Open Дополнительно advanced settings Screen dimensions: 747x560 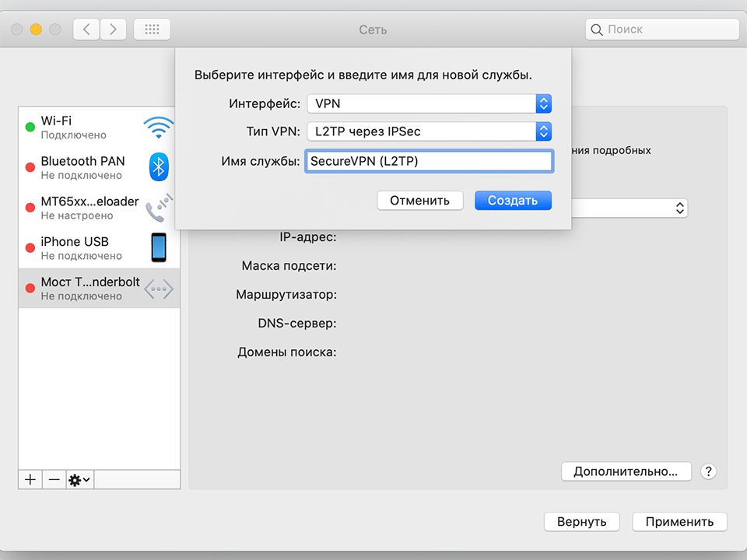(626, 471)
